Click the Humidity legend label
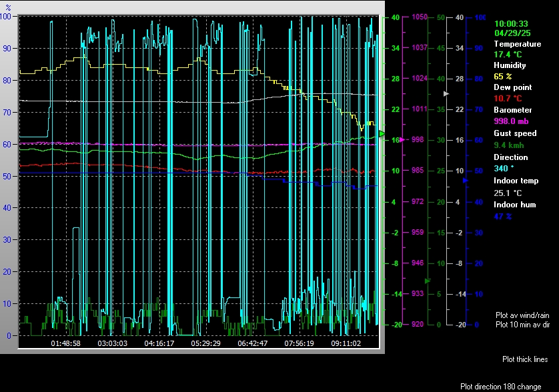 [x=510, y=65]
